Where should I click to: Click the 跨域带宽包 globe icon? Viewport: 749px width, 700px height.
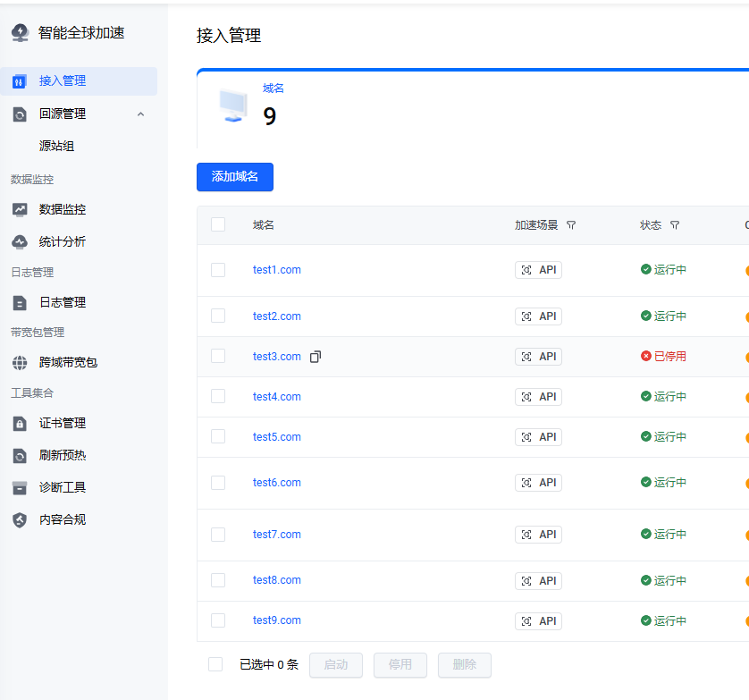pyautogui.click(x=20, y=362)
